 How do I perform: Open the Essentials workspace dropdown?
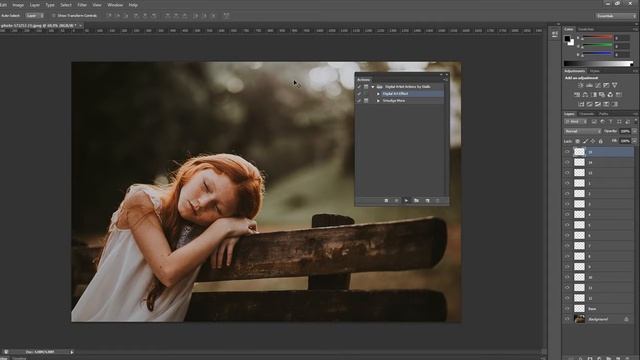click(616, 16)
